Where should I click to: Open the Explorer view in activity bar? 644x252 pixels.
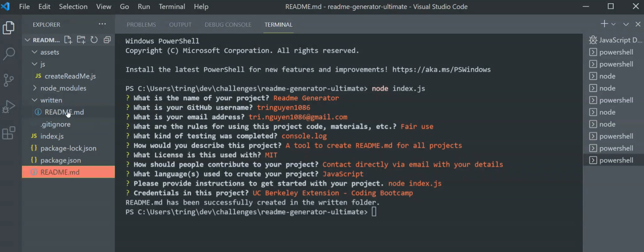tap(9, 28)
